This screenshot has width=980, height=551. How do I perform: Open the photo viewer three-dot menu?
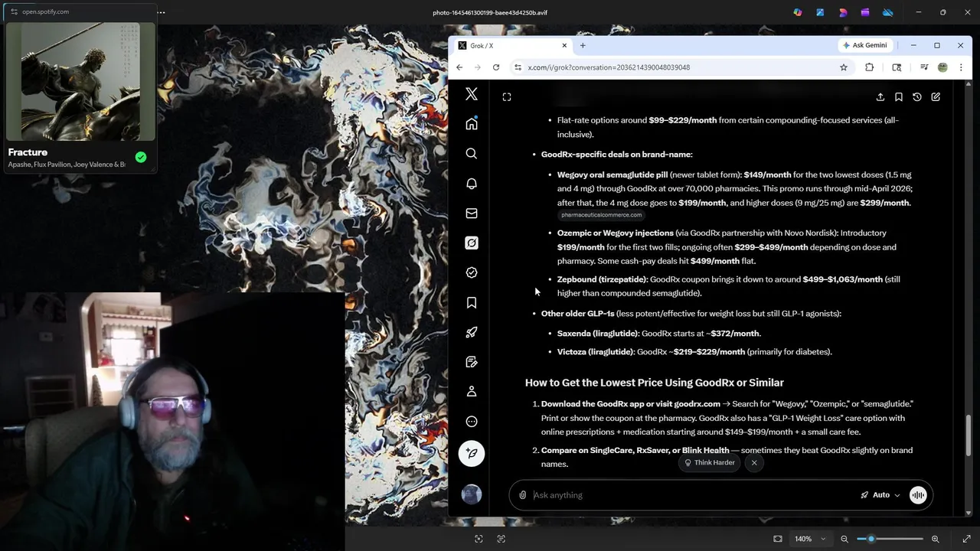click(161, 12)
